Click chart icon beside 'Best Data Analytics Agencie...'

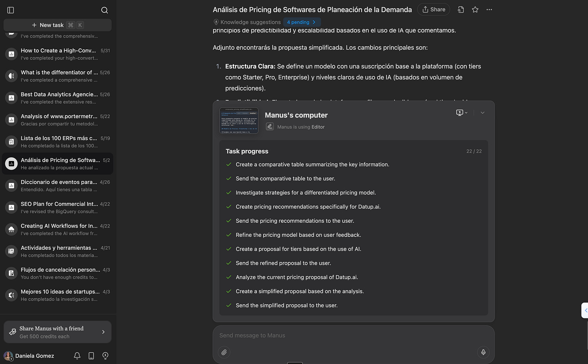click(11, 98)
